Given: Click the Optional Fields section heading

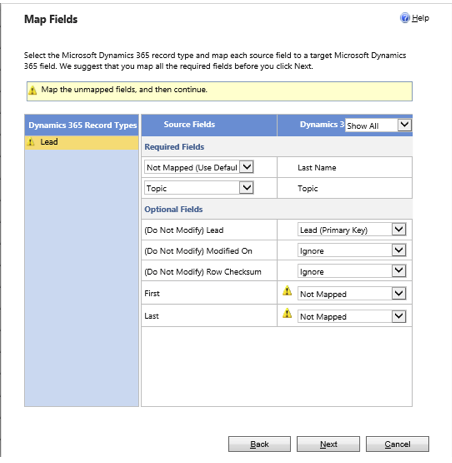Looking at the screenshot, I should pos(173,209).
